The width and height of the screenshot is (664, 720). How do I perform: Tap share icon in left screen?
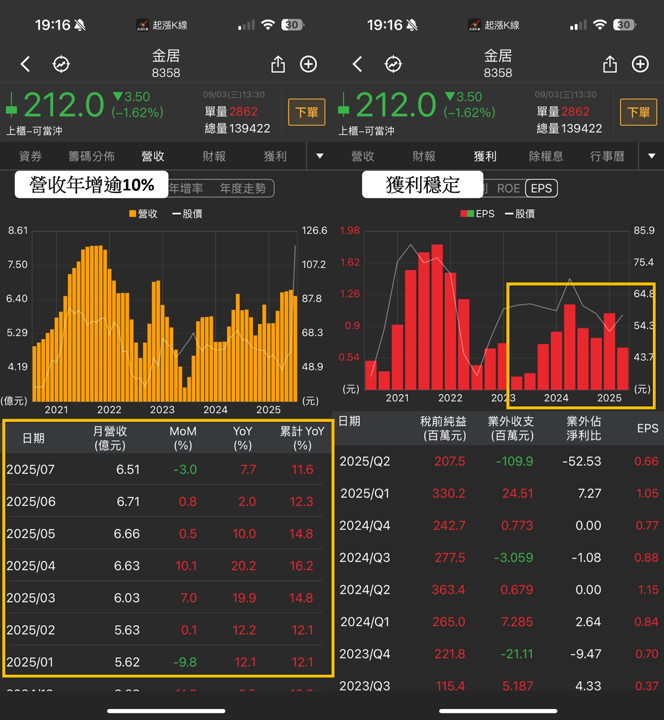(278, 64)
